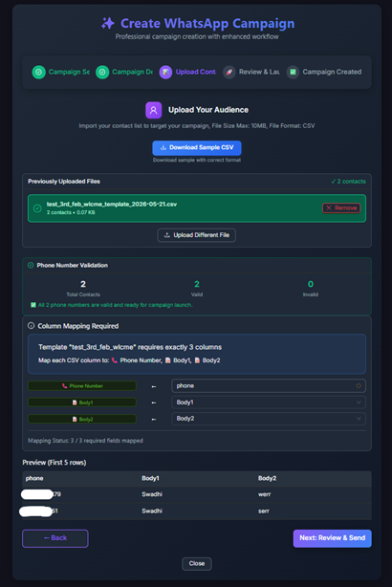Click the Body2 column header in preview

click(x=268, y=478)
